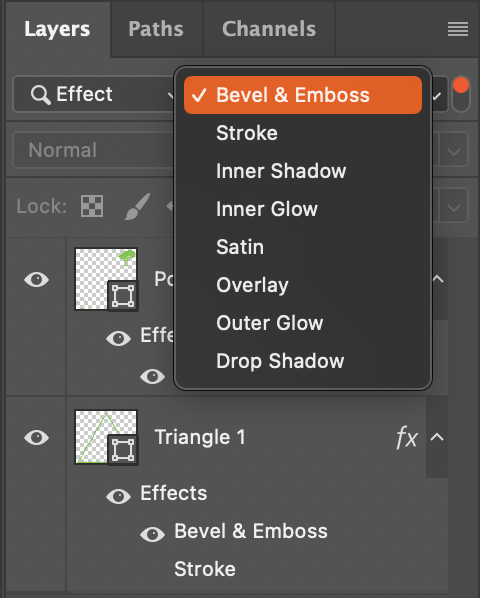Click smart object badge on tree layer thumbnail
Image resolution: width=480 pixels, height=598 pixels.
click(x=123, y=296)
